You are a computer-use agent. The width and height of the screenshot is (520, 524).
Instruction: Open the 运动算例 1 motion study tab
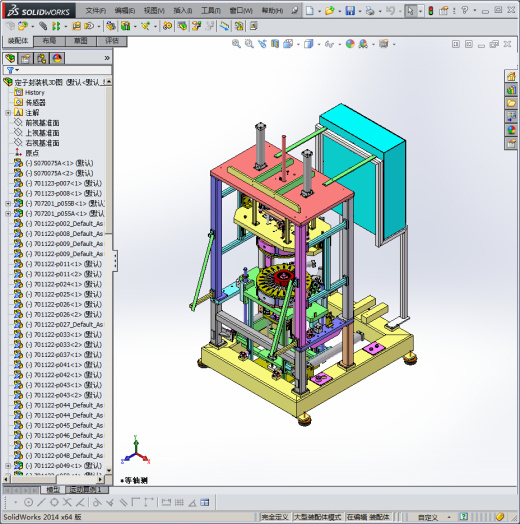(87, 490)
